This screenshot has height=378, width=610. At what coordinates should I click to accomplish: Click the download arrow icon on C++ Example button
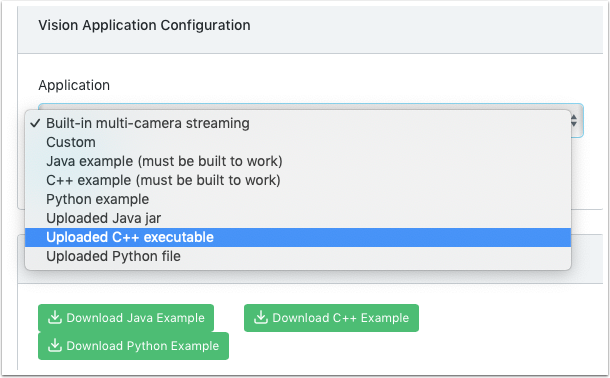click(261, 317)
